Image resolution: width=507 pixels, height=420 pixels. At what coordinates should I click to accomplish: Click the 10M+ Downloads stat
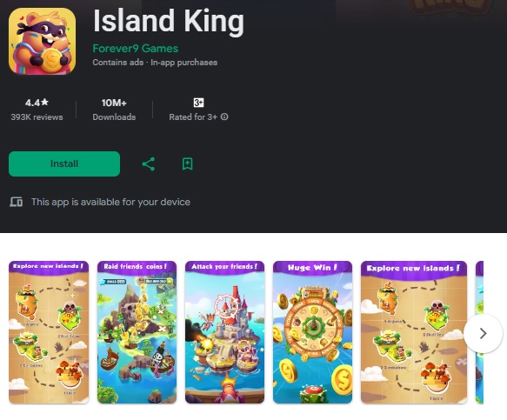(x=114, y=110)
